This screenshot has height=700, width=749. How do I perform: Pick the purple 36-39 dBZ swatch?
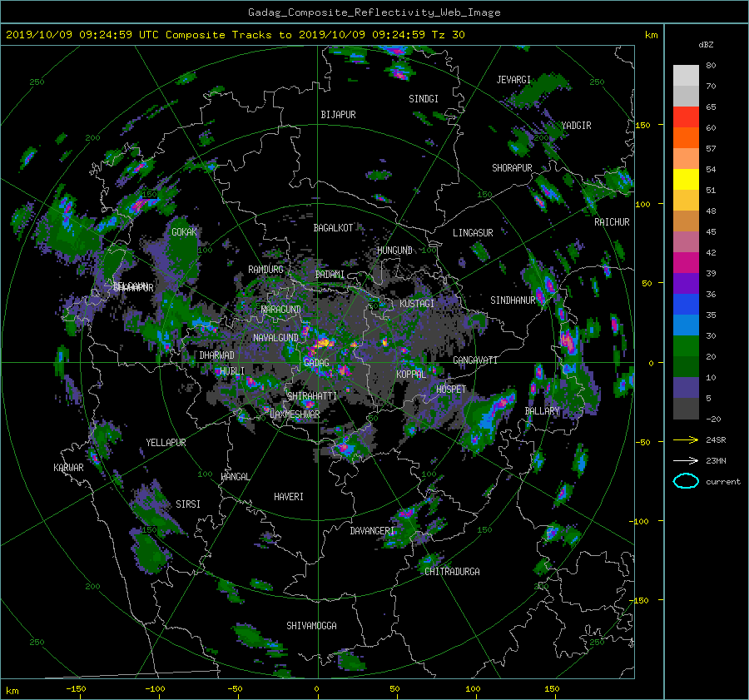tap(686, 284)
